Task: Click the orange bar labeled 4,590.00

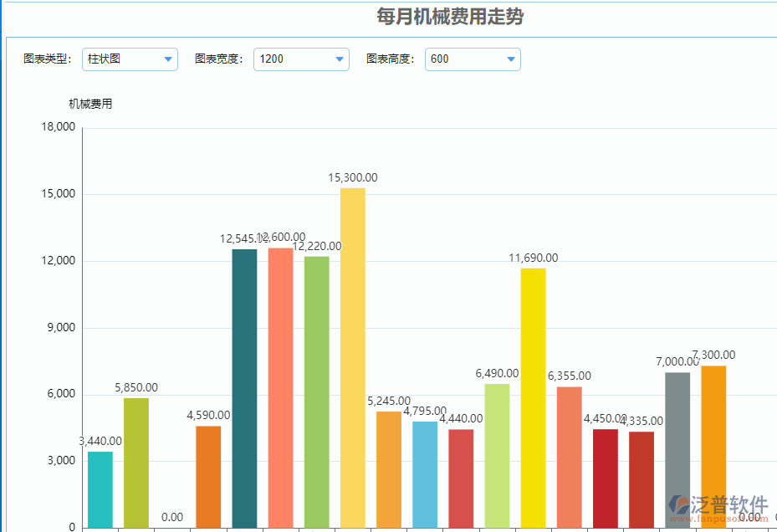Action: click(208, 477)
